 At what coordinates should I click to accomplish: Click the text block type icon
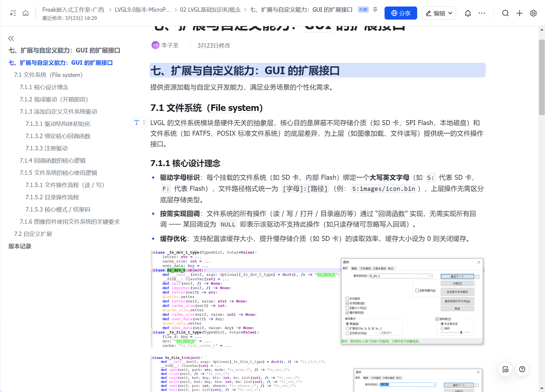pos(137,123)
